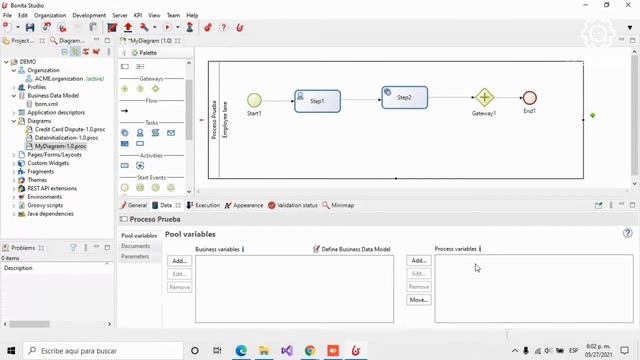Select the parallel gateway icon in Palette Gateways

point(125,89)
